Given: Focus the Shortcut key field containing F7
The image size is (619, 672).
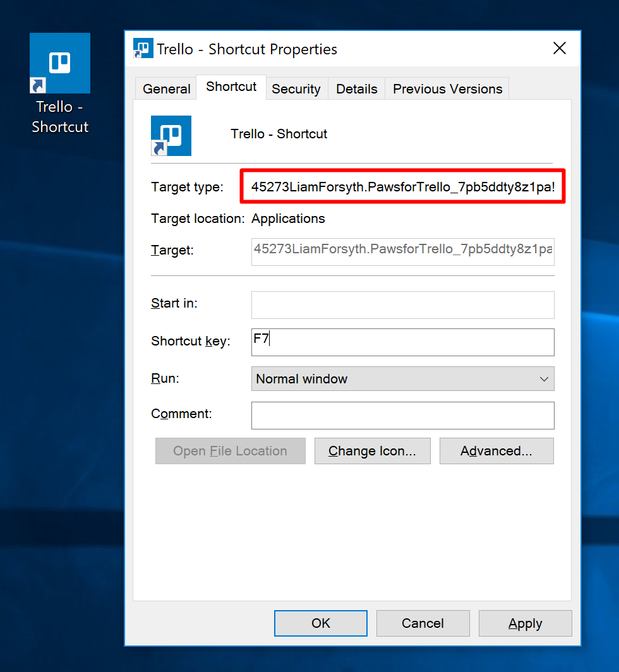Looking at the screenshot, I should tap(402, 342).
